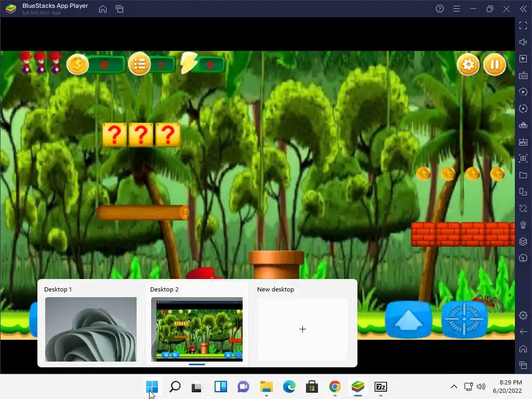Launch Microsoft Edge from taskbar
Screen dimensions: 532x399
click(x=289, y=387)
